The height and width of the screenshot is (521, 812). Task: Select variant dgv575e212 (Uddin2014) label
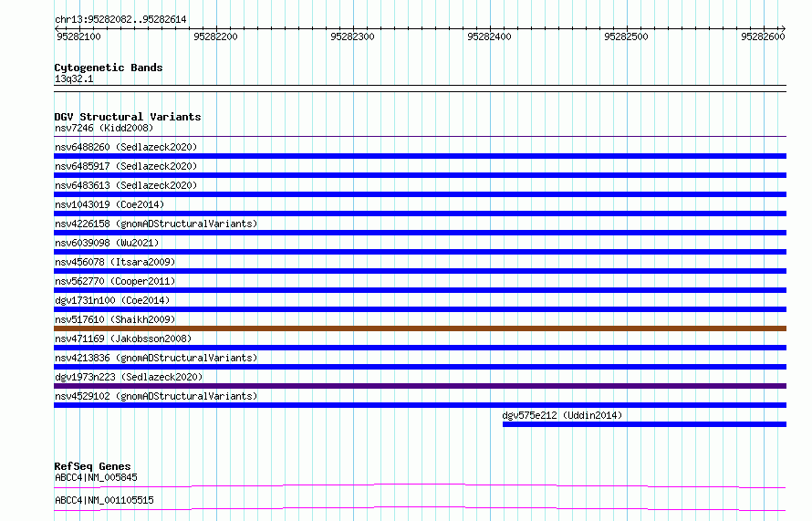coord(562,415)
